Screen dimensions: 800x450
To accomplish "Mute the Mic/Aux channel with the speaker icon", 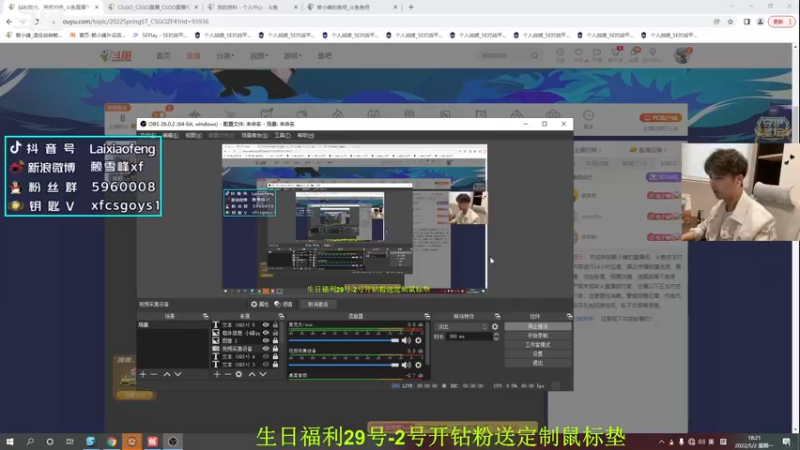I will coord(406,340).
